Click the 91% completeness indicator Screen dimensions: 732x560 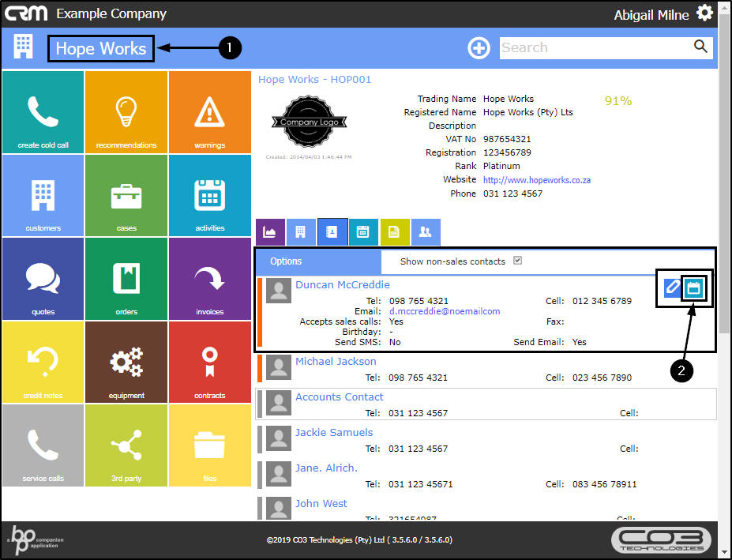[618, 101]
